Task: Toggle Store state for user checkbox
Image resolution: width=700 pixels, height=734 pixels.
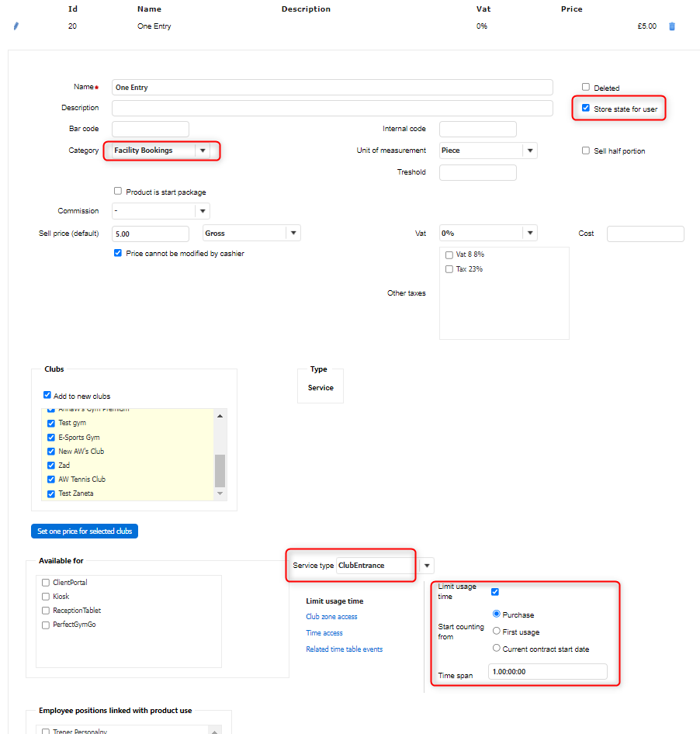Action: [586, 109]
